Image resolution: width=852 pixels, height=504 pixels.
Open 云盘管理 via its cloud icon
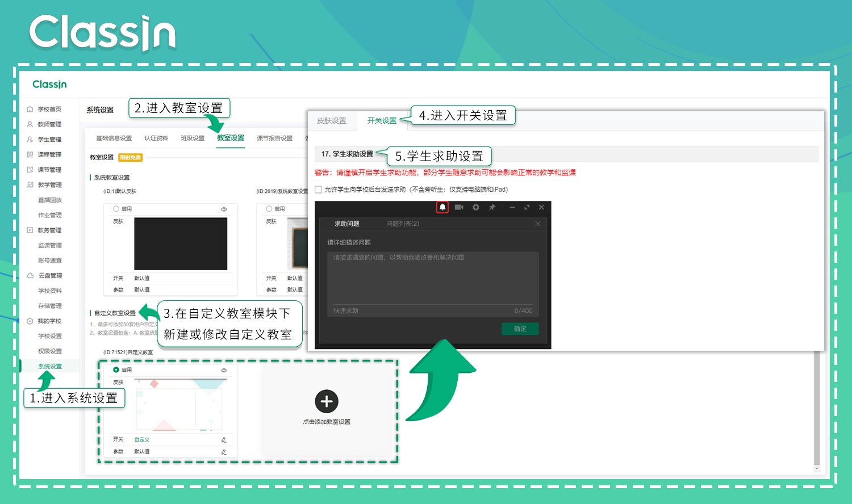(30, 275)
